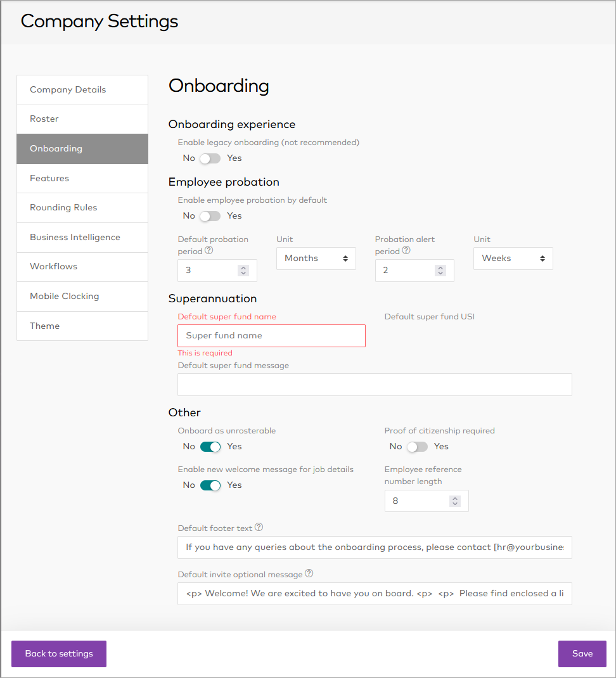Open the Weeks unit dropdown

[513, 259]
